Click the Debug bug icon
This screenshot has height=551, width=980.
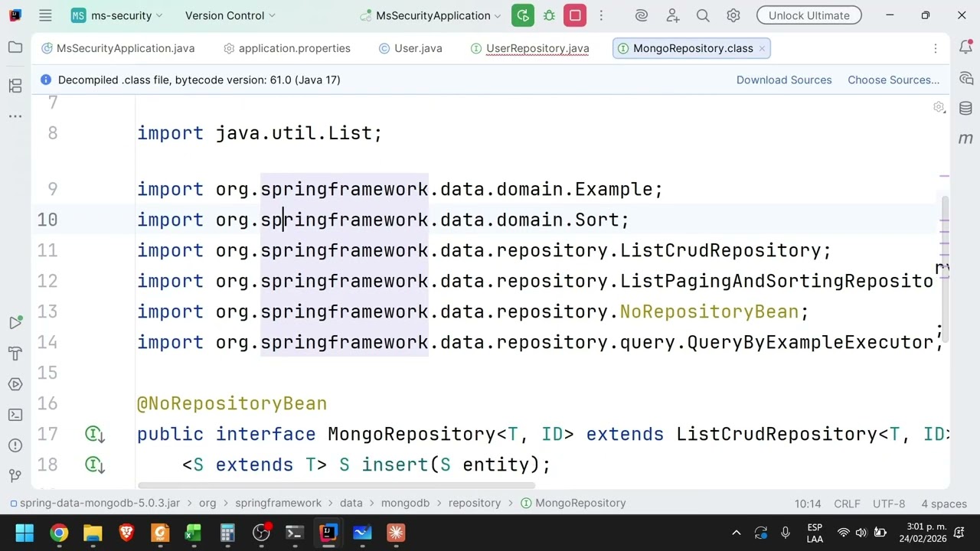coord(549,15)
